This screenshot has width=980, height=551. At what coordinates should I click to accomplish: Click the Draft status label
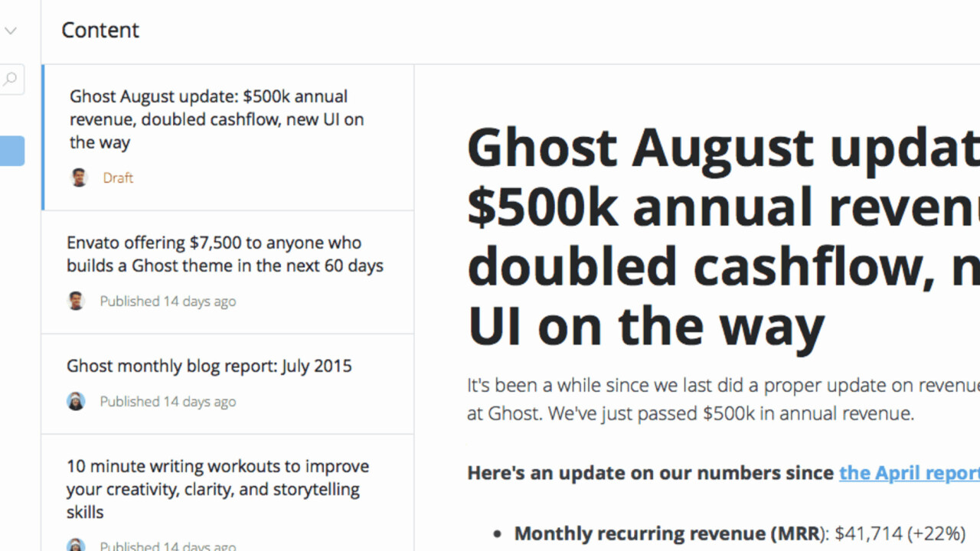[118, 178]
